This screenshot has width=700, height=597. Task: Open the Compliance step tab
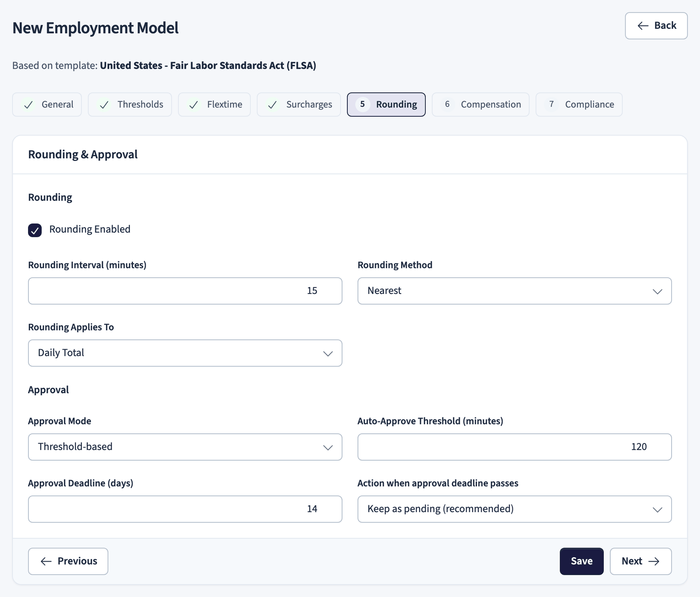click(x=579, y=105)
